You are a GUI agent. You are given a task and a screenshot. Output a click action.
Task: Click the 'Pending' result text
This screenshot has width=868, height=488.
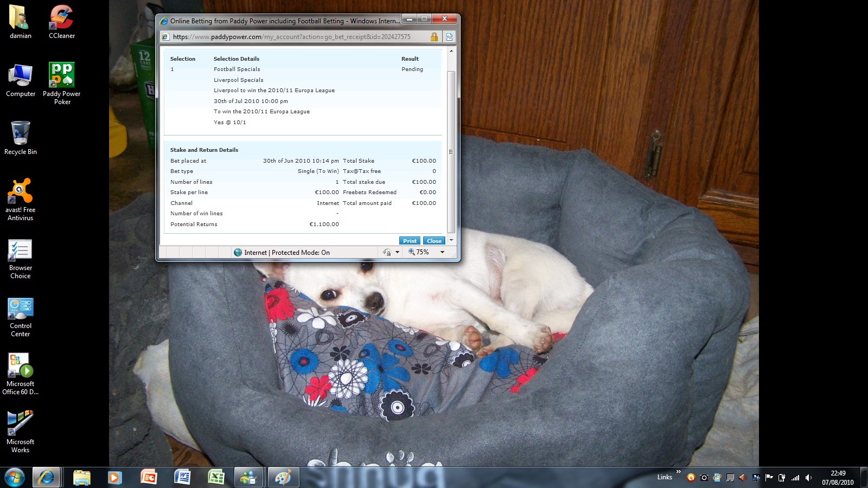(412, 69)
